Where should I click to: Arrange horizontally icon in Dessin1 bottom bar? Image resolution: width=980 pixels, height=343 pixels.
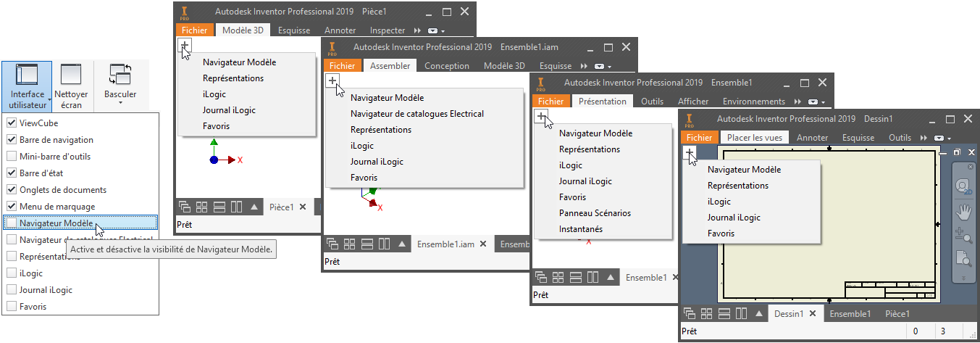(x=723, y=314)
